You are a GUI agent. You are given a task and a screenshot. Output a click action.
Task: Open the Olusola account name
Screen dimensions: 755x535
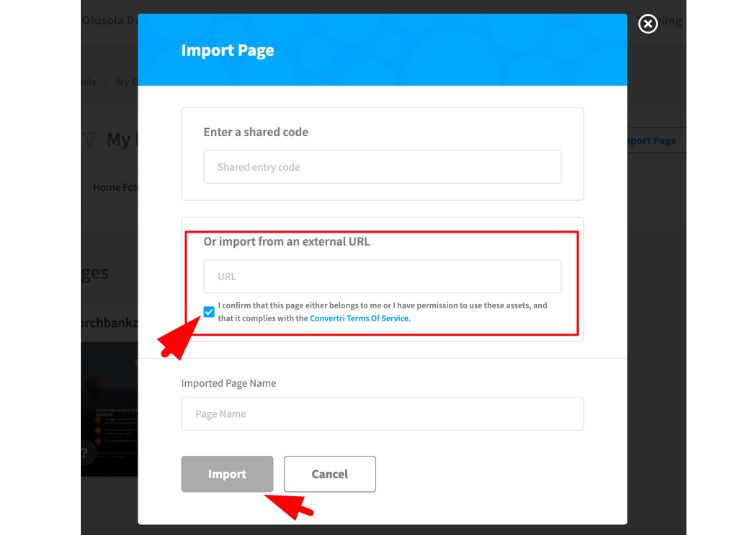tap(108, 20)
